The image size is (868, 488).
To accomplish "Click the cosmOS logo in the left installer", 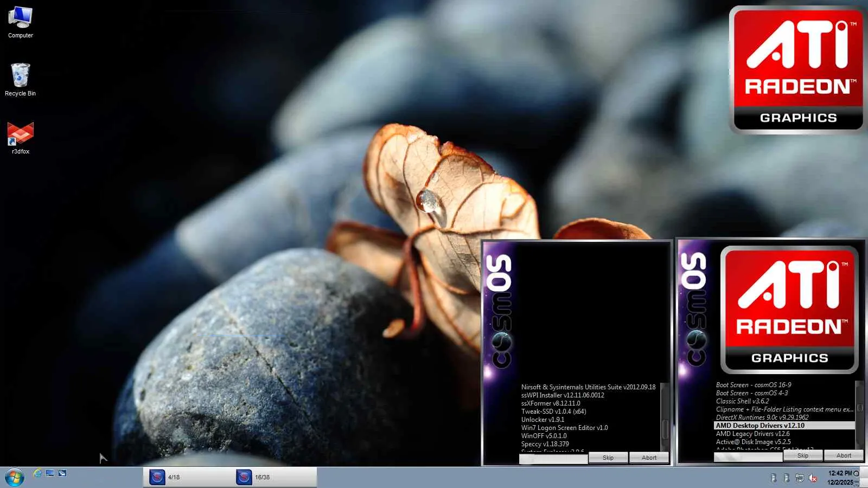I will point(499,312).
